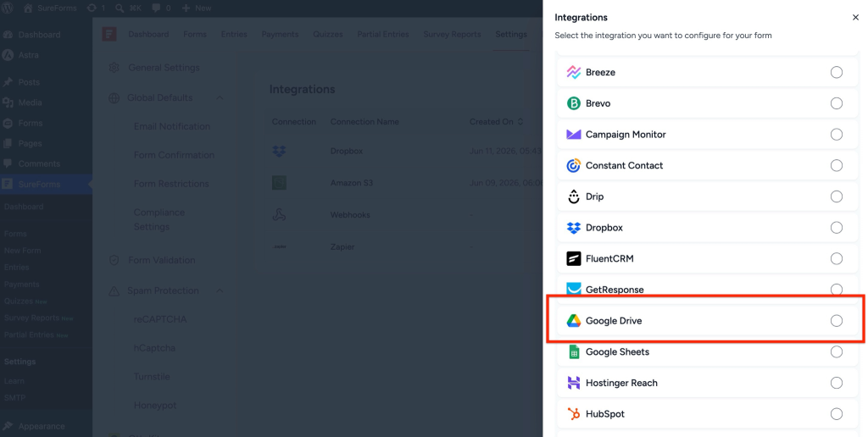Viewport: 868px width, 437px height.
Task: Open Form Confirmation settings
Action: click(174, 155)
